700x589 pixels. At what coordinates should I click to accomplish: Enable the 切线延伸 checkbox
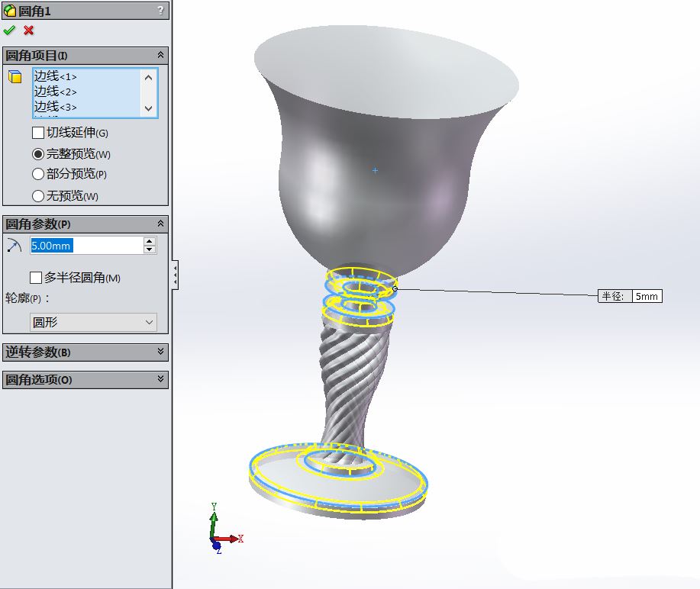click(38, 133)
